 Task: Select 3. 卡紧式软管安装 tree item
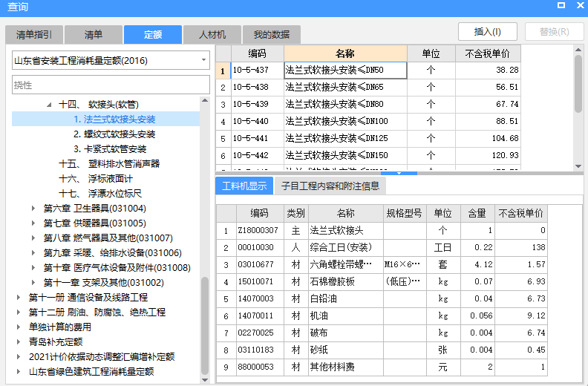tap(110, 149)
